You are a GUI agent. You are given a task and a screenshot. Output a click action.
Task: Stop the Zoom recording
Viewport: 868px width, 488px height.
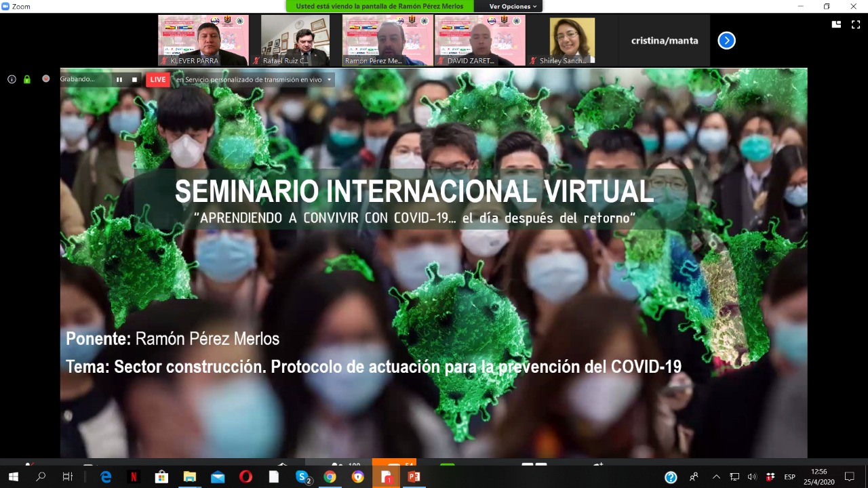pyautogui.click(x=134, y=79)
